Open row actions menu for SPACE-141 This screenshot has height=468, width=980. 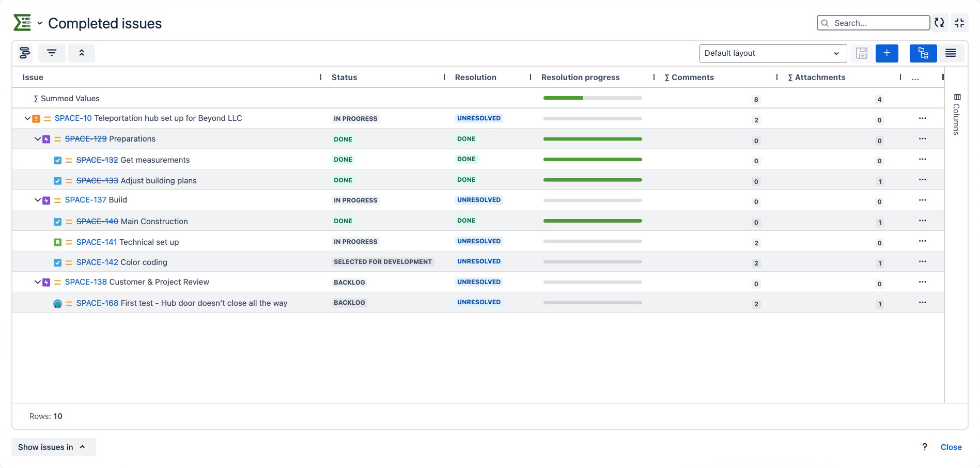coord(922,241)
